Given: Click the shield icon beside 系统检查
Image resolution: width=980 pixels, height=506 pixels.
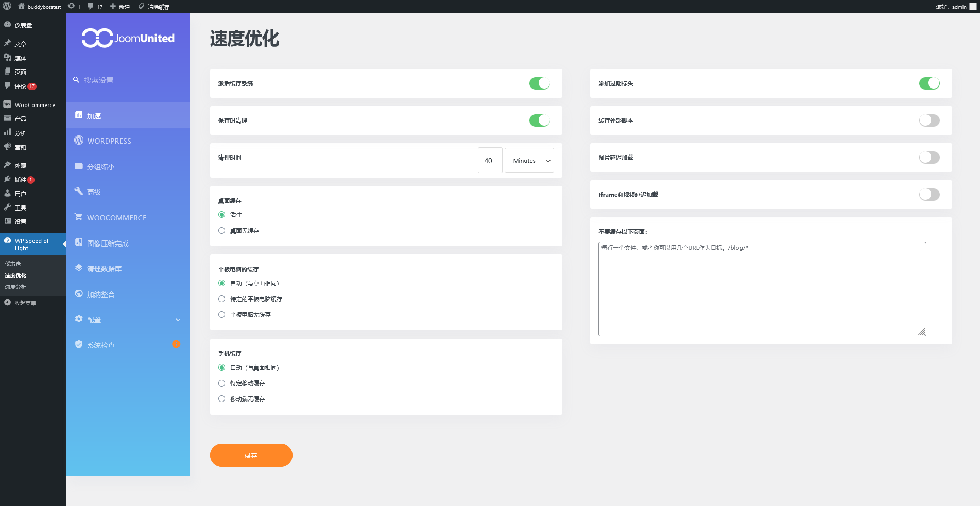Looking at the screenshot, I should click(79, 344).
